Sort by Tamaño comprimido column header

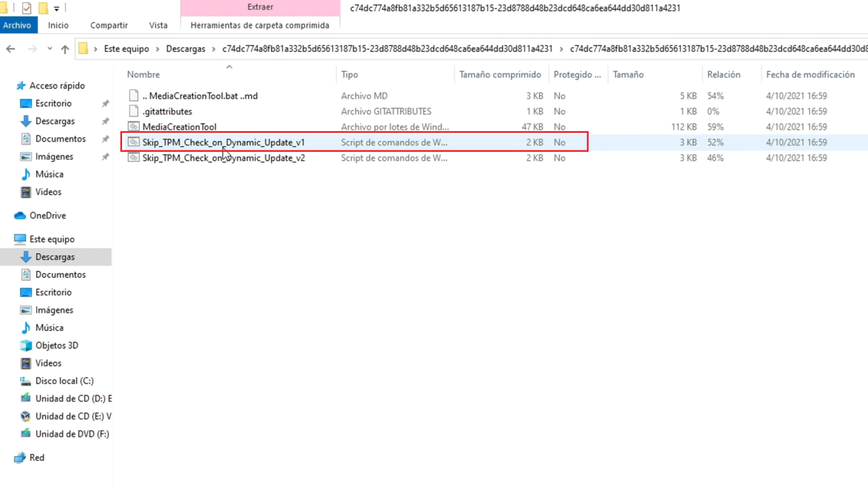(500, 75)
